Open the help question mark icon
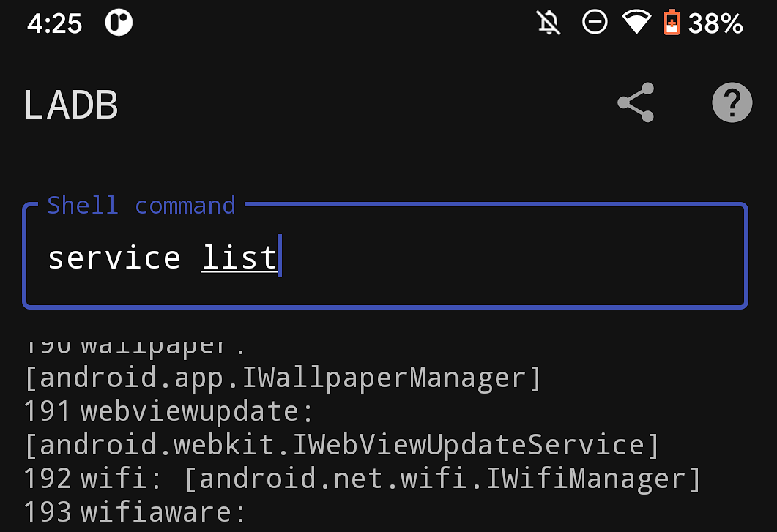The width and height of the screenshot is (777, 532). [x=732, y=102]
